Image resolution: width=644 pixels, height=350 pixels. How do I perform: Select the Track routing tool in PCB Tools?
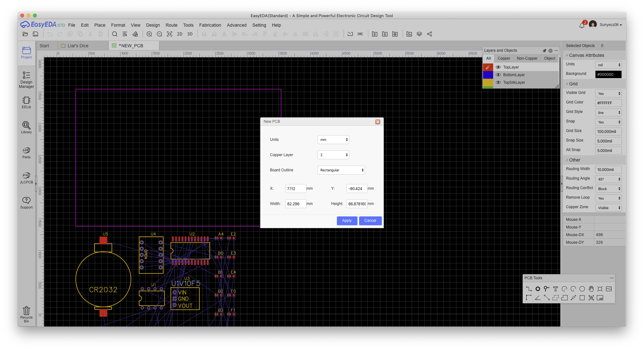coord(529,289)
